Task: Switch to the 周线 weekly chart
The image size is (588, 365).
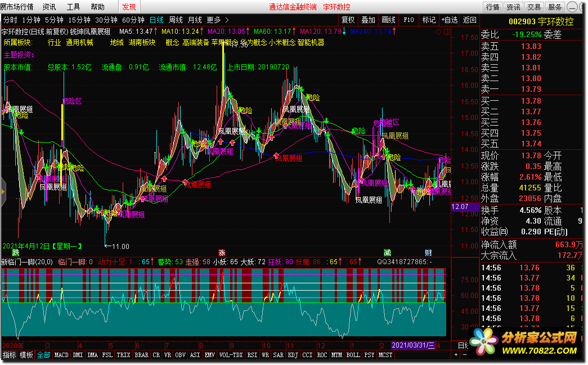Action: coord(176,20)
